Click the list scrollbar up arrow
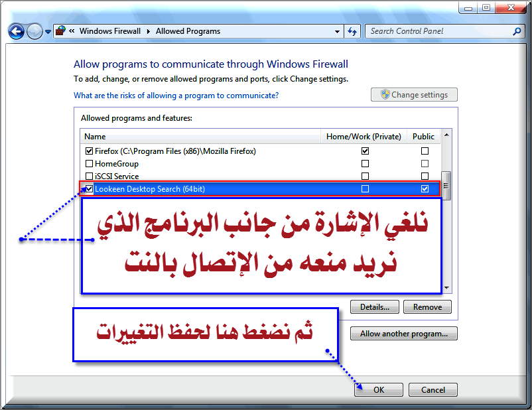The image size is (532, 410). click(446, 135)
